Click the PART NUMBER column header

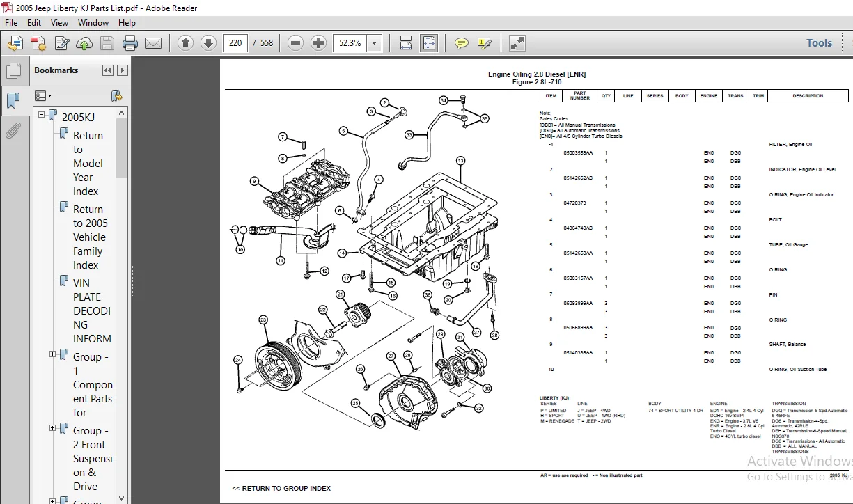point(580,96)
